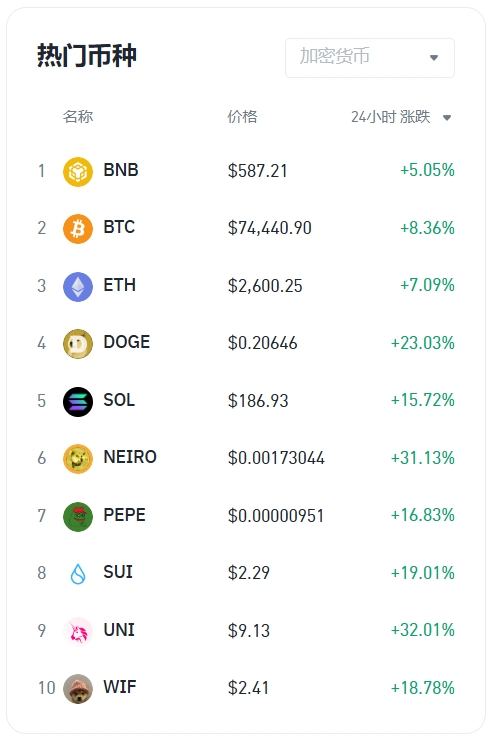Select the Ethereum ETH diamond icon

pos(78,286)
